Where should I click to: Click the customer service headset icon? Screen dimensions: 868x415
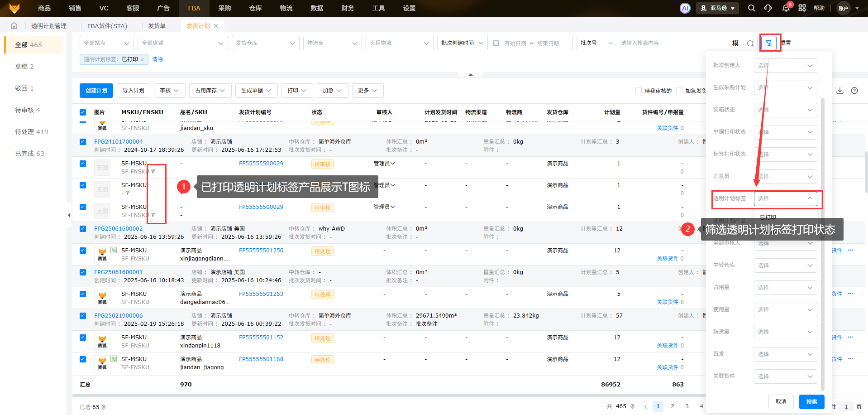(x=768, y=8)
